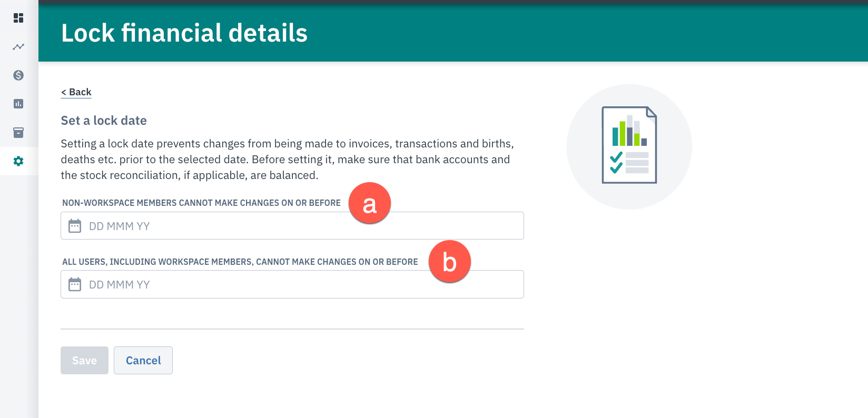Screen dimensions: 868x418
Task: Click the red 'b' annotation marker
Action: coord(449,262)
